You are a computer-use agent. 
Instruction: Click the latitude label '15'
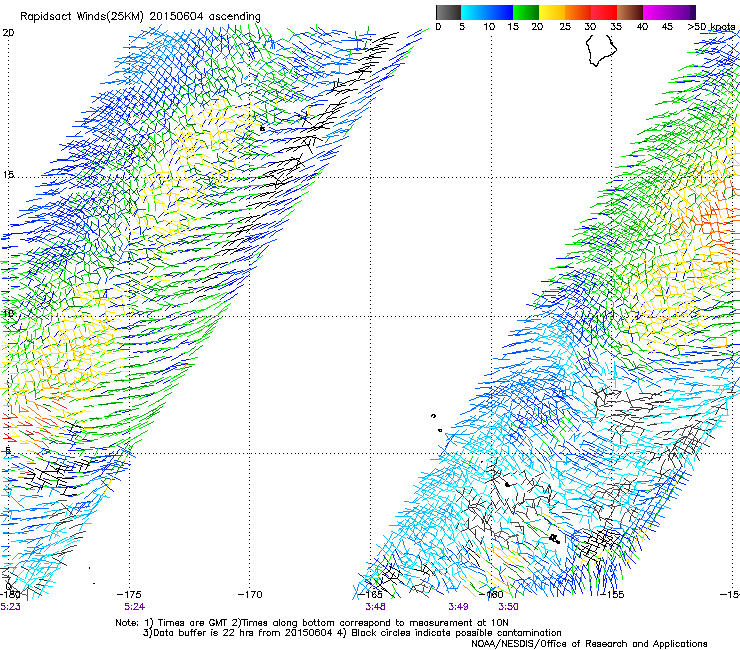click(8, 175)
